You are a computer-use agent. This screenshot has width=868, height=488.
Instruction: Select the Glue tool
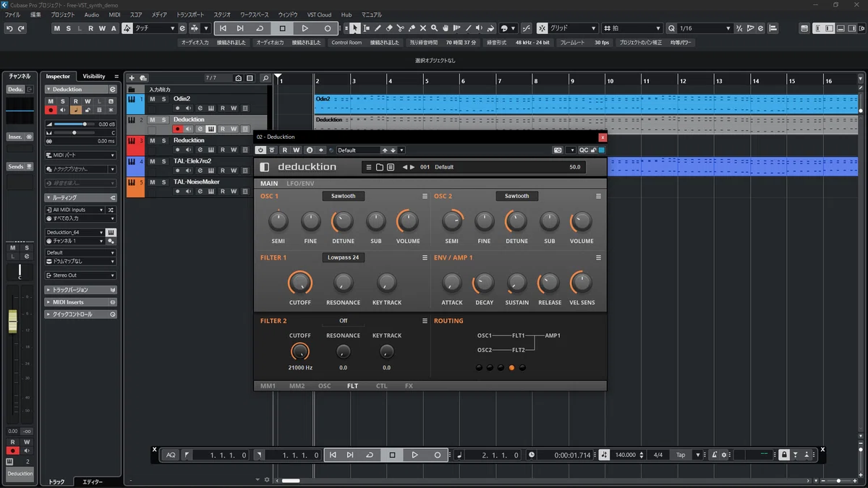tap(412, 28)
